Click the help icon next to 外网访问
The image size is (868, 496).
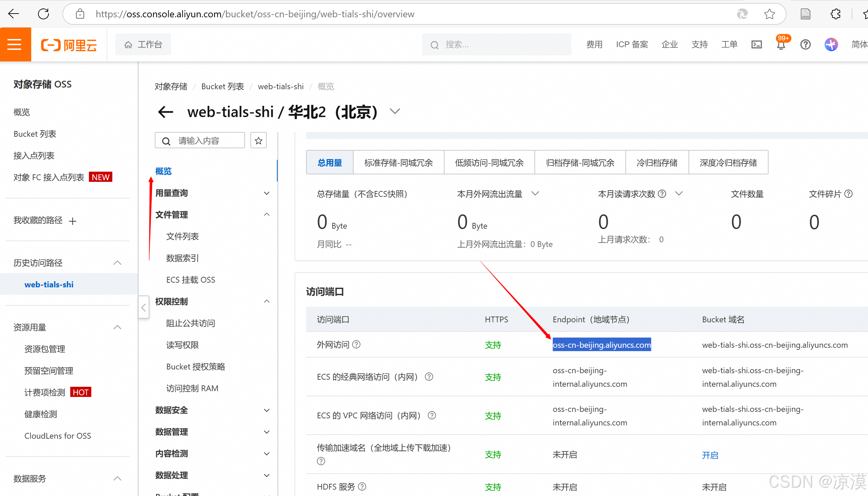click(357, 344)
